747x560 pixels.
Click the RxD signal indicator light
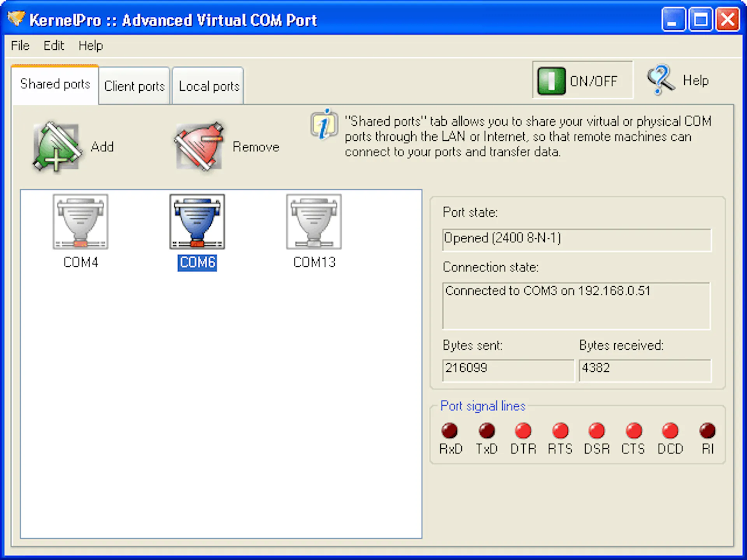coord(450,430)
